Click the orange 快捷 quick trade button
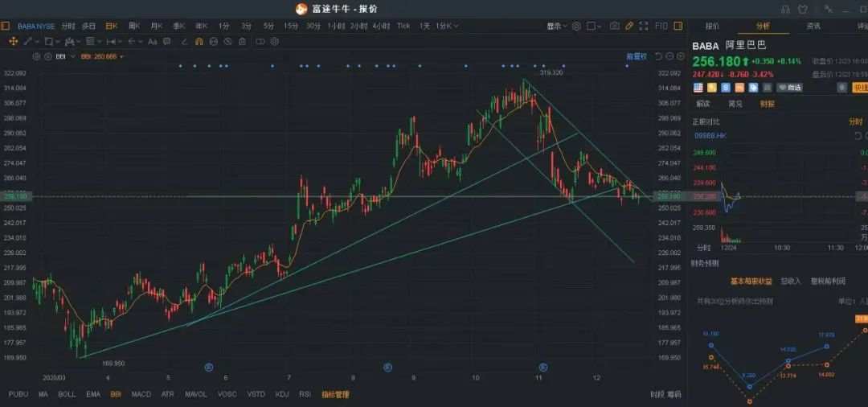 pos(861,88)
